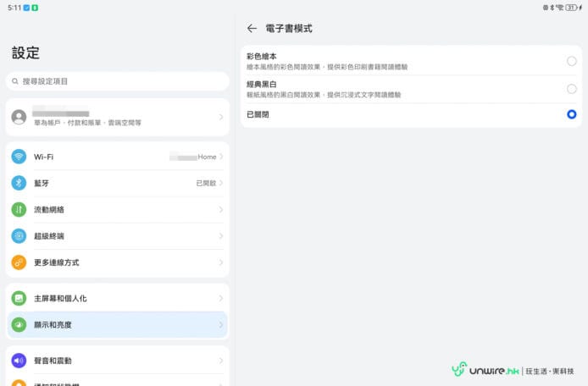
Task: Select the 經典黑白 radio button
Action: [571, 89]
